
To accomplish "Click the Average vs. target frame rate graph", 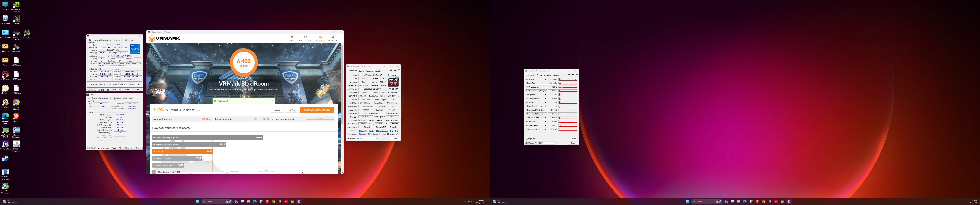I will (320, 119).
